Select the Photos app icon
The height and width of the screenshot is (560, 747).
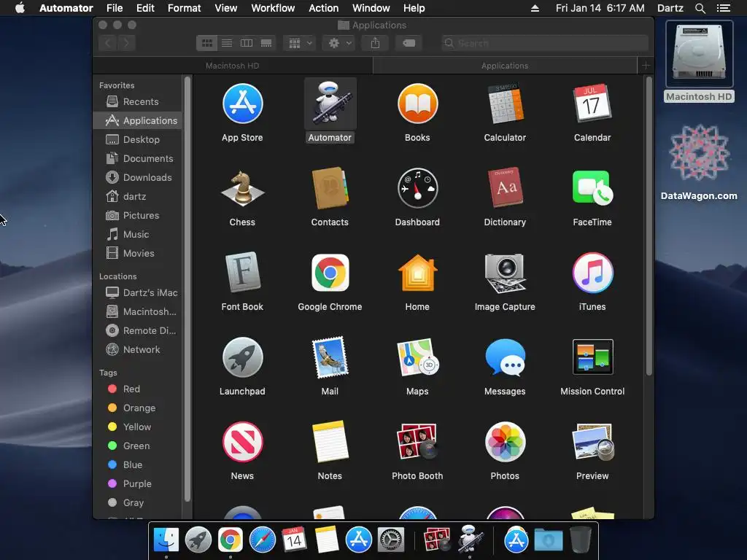click(x=505, y=442)
